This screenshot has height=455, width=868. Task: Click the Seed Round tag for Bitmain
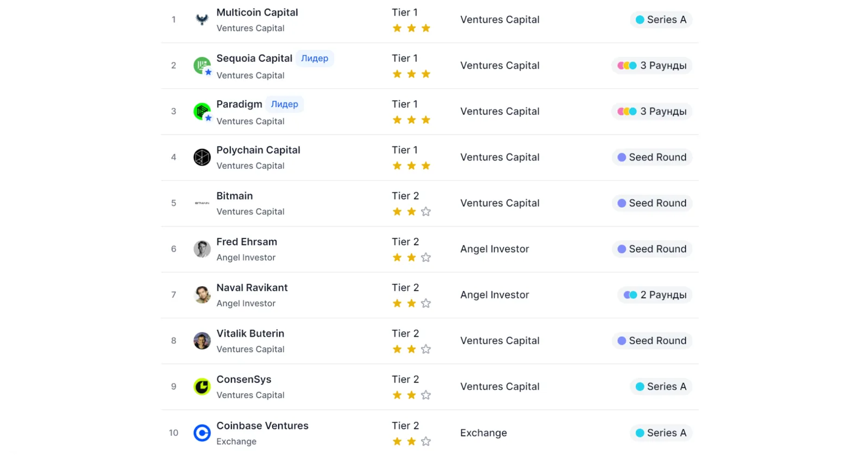click(652, 203)
